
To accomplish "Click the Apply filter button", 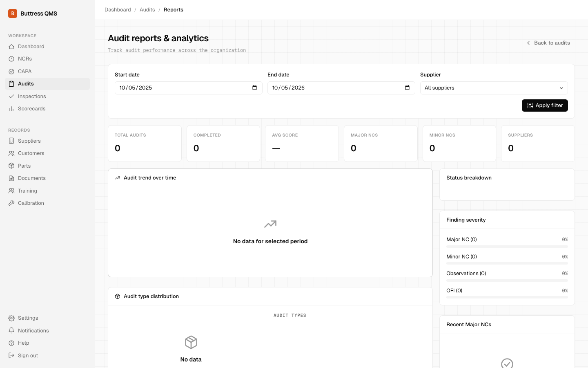I will coord(545,105).
